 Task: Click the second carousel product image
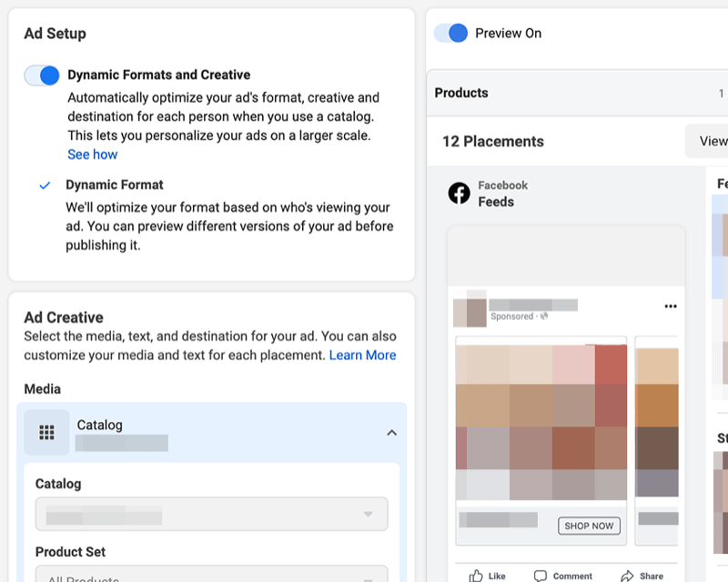(657, 422)
